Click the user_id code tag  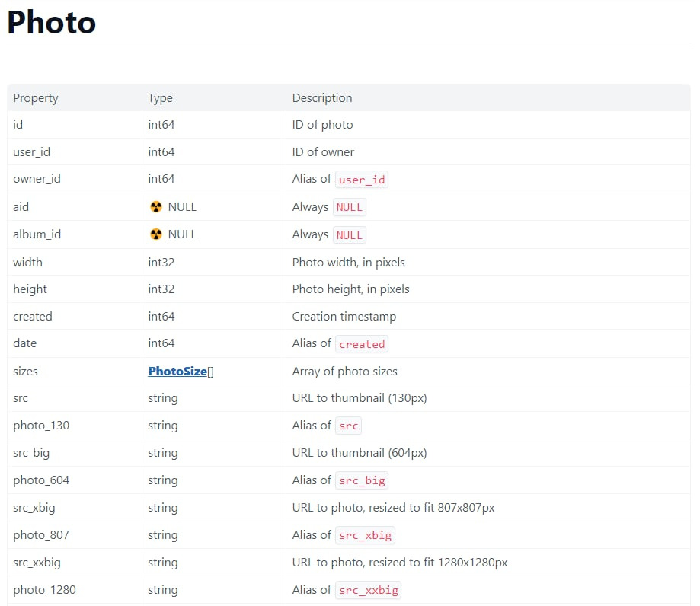pyautogui.click(x=362, y=180)
